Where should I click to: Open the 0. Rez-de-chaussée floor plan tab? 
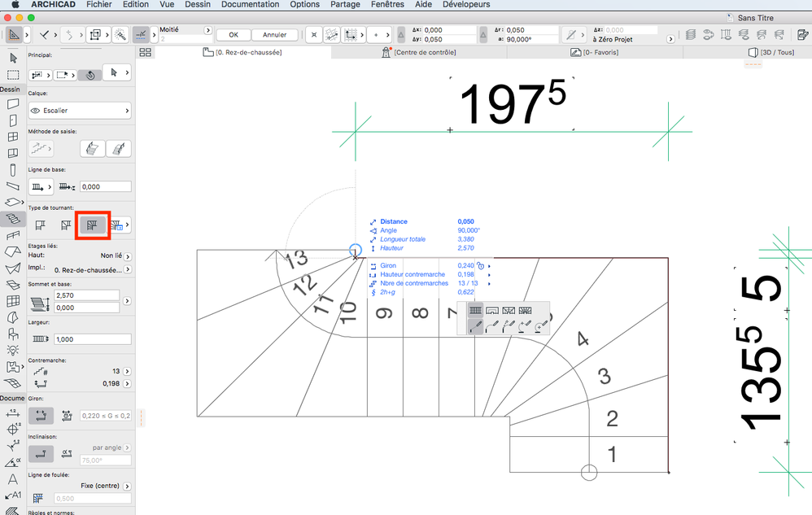pos(243,52)
